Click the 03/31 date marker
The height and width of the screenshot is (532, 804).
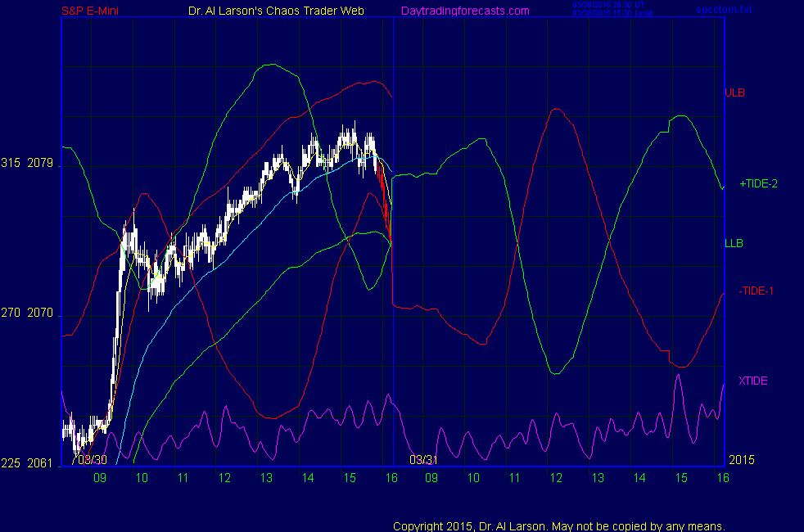click(x=422, y=459)
